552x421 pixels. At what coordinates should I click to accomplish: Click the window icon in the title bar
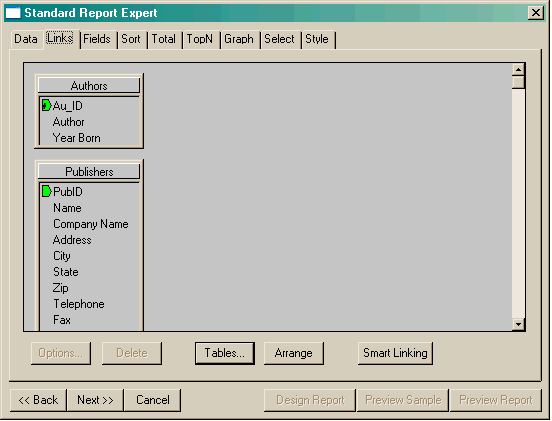click(13, 13)
